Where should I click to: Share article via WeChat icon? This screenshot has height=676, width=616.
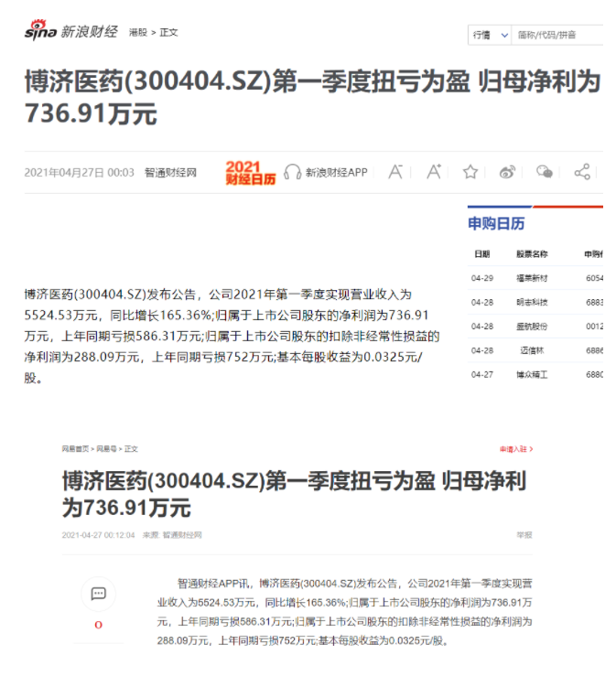coord(545,171)
